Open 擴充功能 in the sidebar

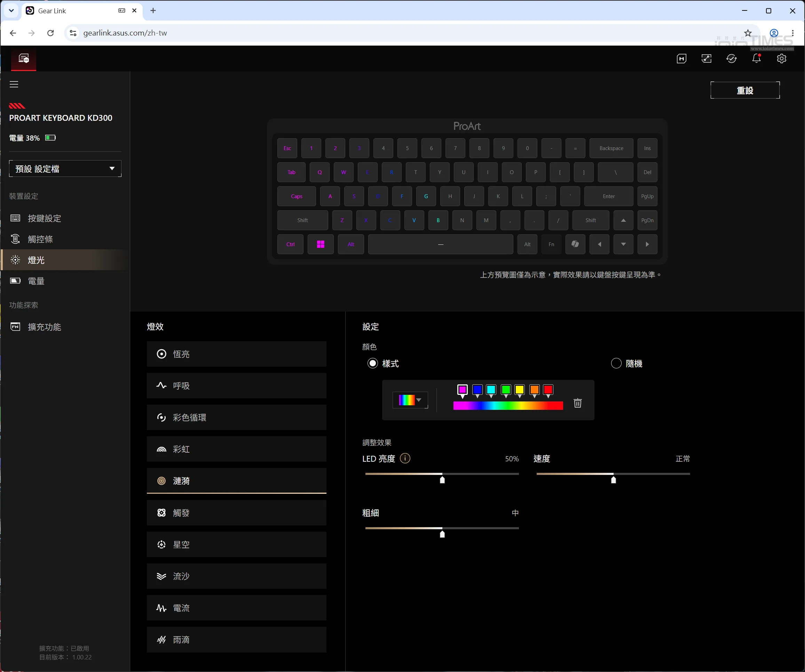(65, 327)
